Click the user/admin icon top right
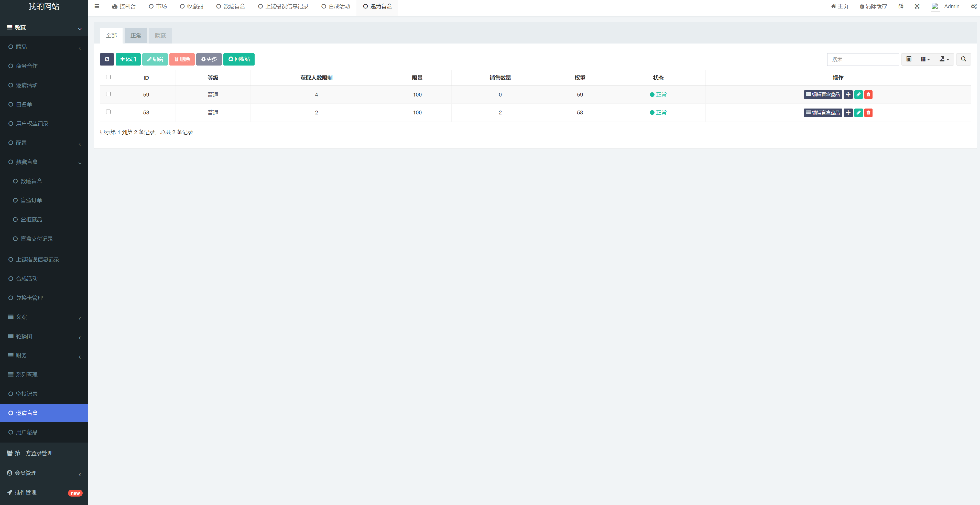Image resolution: width=980 pixels, height=505 pixels. pyautogui.click(x=935, y=6)
